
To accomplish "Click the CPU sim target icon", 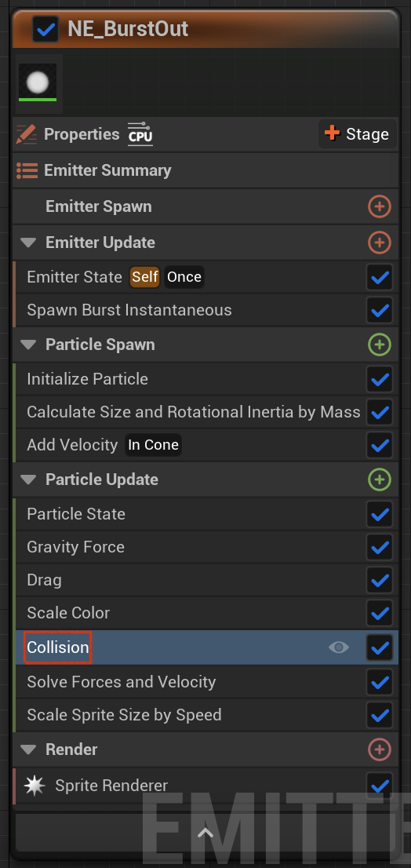I will 140,134.
